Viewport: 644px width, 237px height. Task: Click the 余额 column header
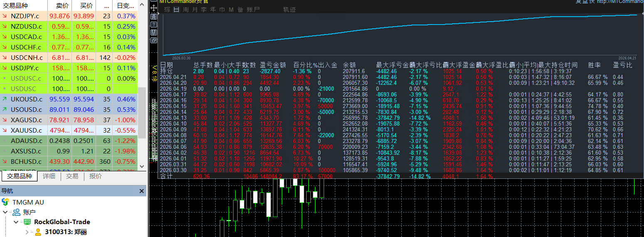pos(349,65)
